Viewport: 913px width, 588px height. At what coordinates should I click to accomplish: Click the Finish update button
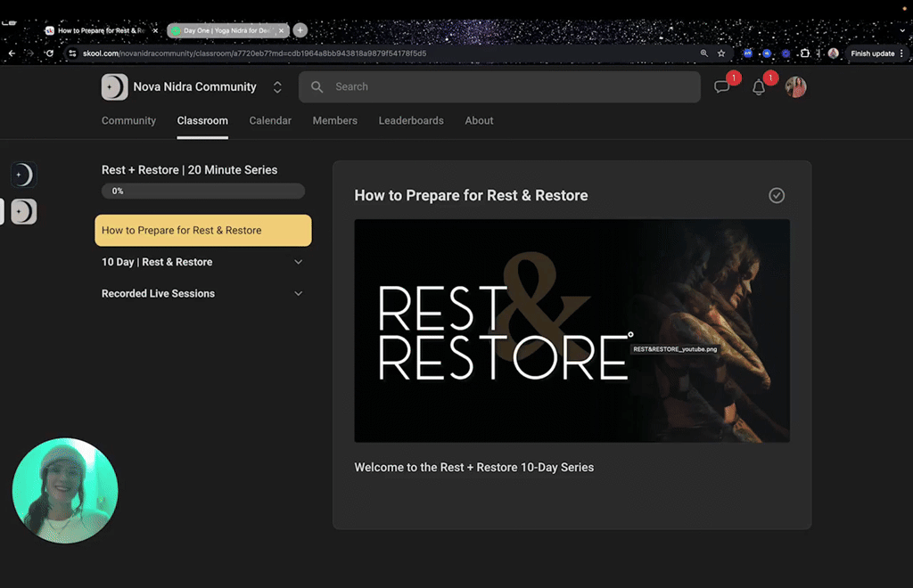click(x=872, y=53)
